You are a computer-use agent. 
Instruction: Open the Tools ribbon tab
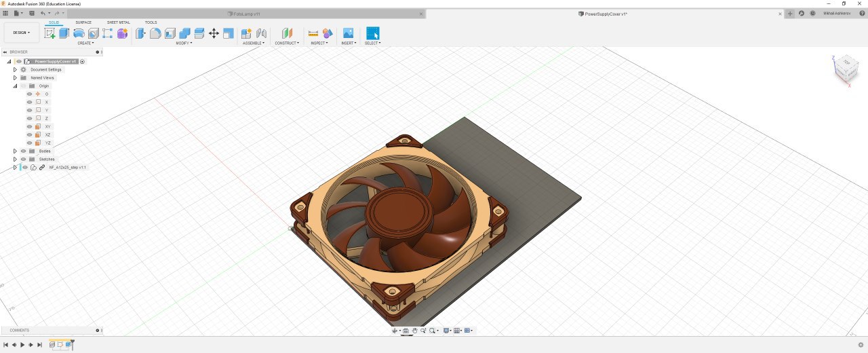tap(151, 22)
